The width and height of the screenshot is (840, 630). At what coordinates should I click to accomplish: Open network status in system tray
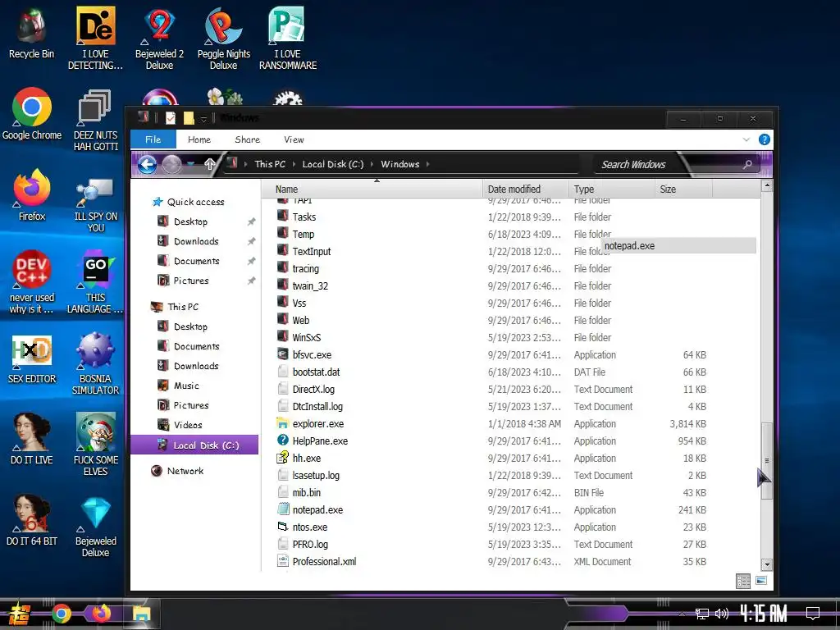click(x=702, y=614)
